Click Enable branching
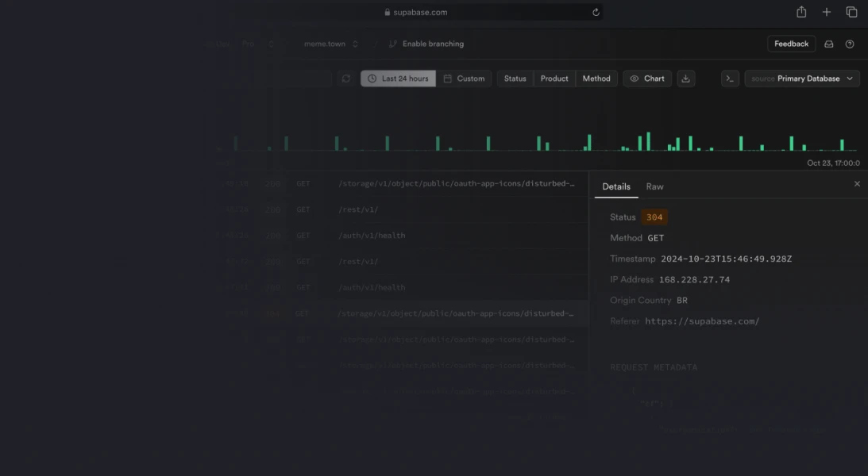This screenshot has height=476, width=868. pos(426,44)
